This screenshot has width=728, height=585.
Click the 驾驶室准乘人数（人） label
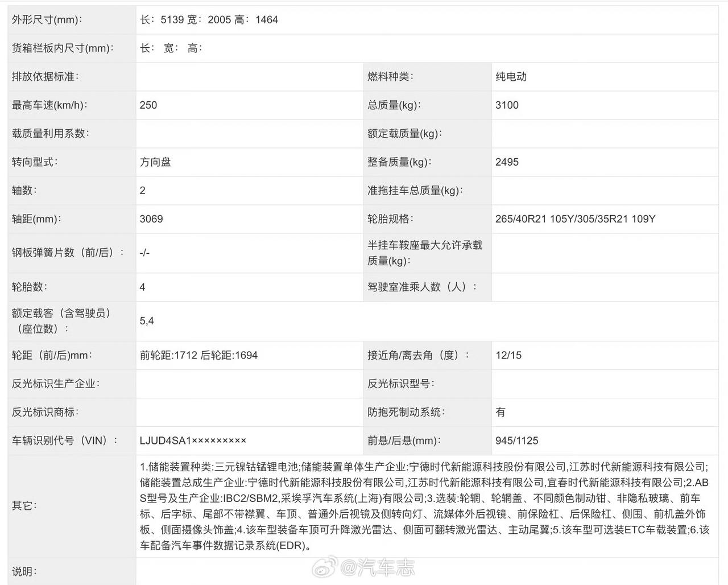click(x=422, y=287)
